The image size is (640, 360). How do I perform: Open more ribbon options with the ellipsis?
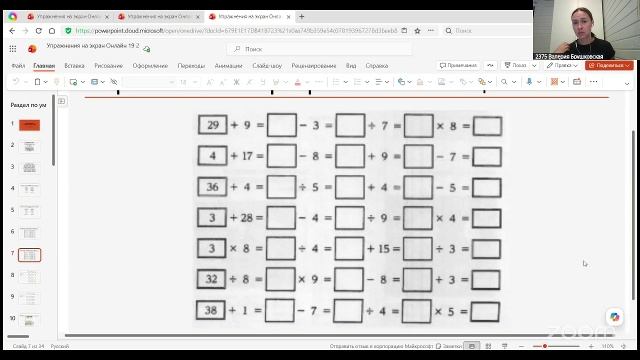click(594, 82)
